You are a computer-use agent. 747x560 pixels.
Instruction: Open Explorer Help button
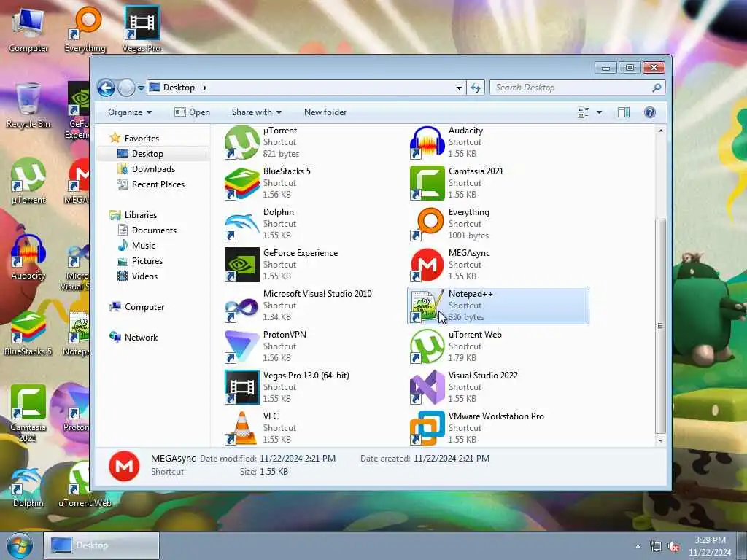[650, 112]
